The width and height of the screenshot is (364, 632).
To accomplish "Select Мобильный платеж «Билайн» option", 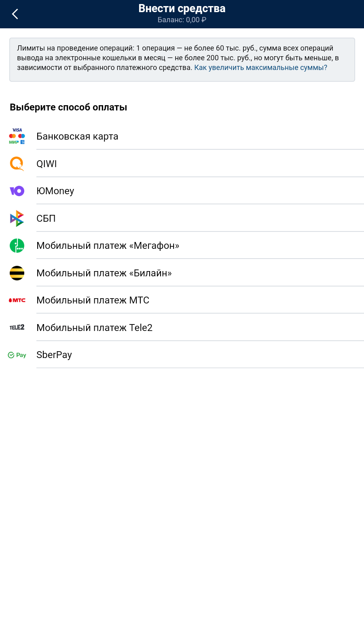I will point(104,273).
